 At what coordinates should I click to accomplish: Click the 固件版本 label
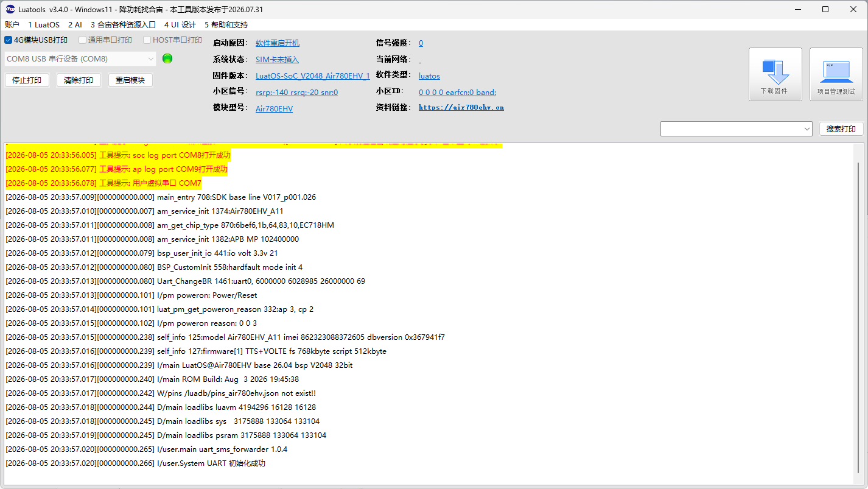230,76
